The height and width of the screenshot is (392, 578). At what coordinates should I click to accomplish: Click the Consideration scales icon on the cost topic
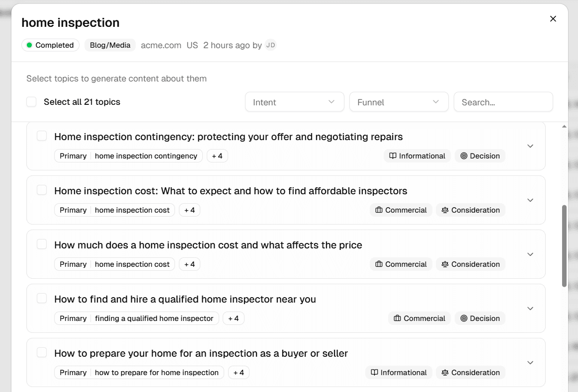coord(444,210)
